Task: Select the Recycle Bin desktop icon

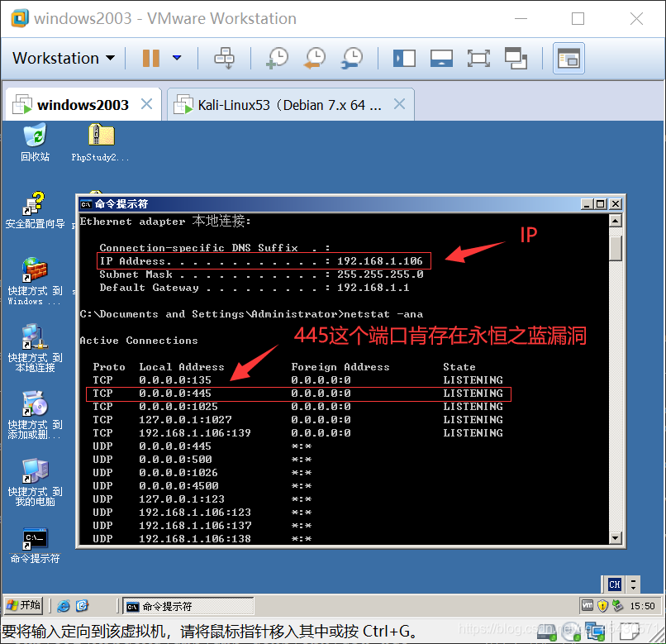Action: click(35, 142)
